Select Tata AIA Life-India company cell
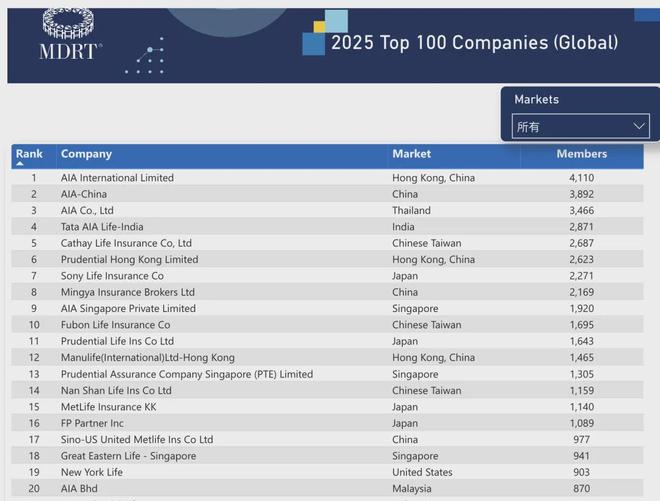The image size is (660, 501). pyautogui.click(x=102, y=227)
